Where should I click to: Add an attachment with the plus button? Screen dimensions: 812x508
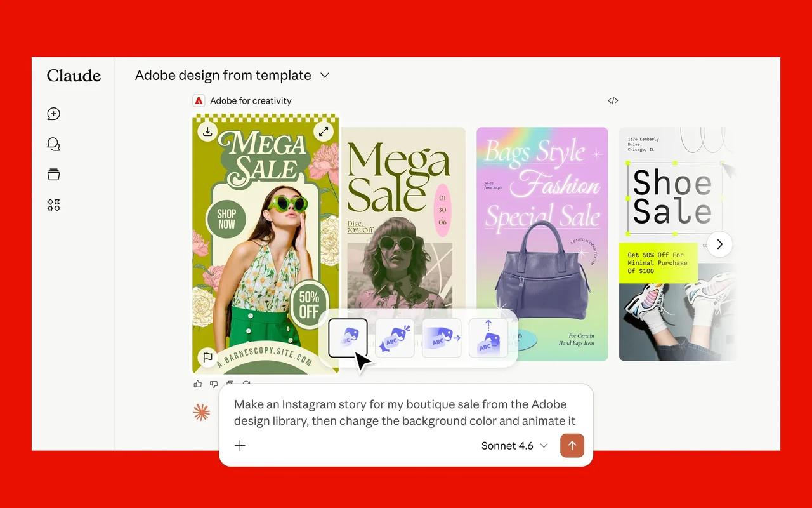[240, 446]
